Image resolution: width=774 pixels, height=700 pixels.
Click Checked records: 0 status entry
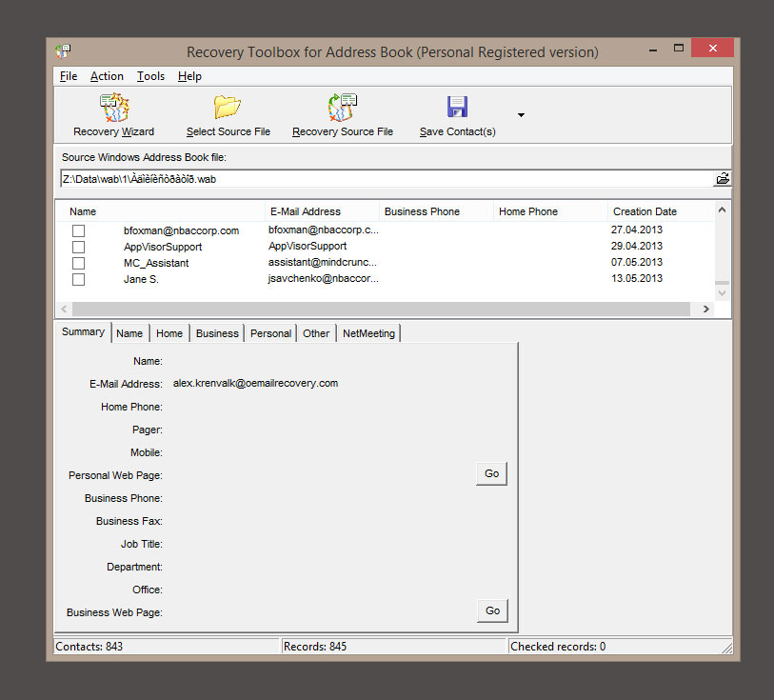pyautogui.click(x=615, y=647)
